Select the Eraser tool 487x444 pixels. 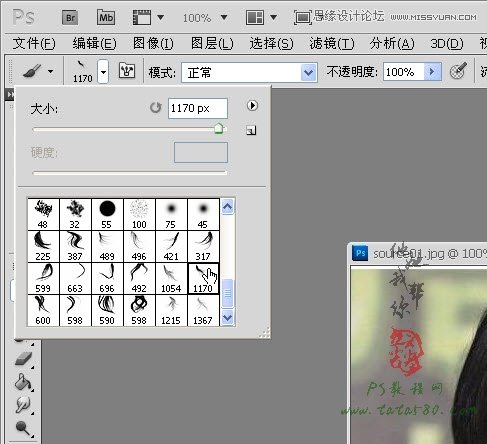[x=24, y=358]
